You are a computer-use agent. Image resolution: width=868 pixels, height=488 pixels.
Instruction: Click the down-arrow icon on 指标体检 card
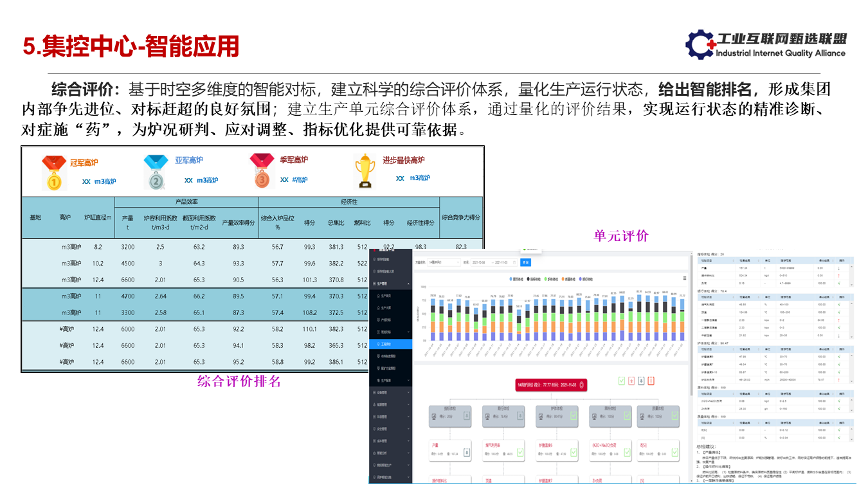467,416
